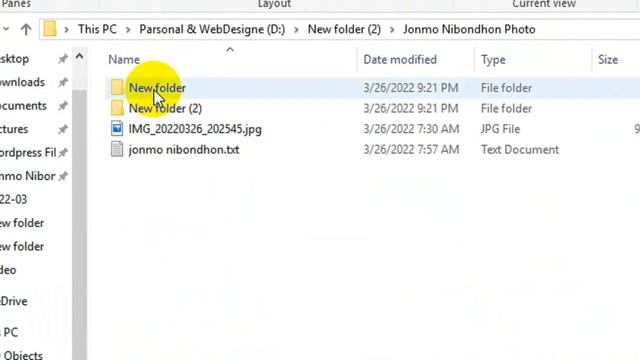The image size is (640, 360).
Task: Open Video folder in sidebar
Action: click(8, 270)
